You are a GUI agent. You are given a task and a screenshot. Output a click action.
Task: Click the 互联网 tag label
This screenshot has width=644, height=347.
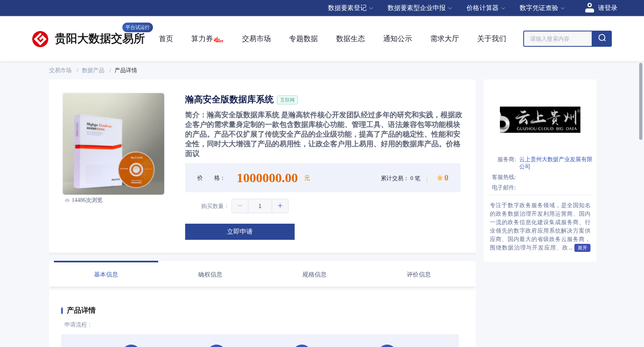287,100
